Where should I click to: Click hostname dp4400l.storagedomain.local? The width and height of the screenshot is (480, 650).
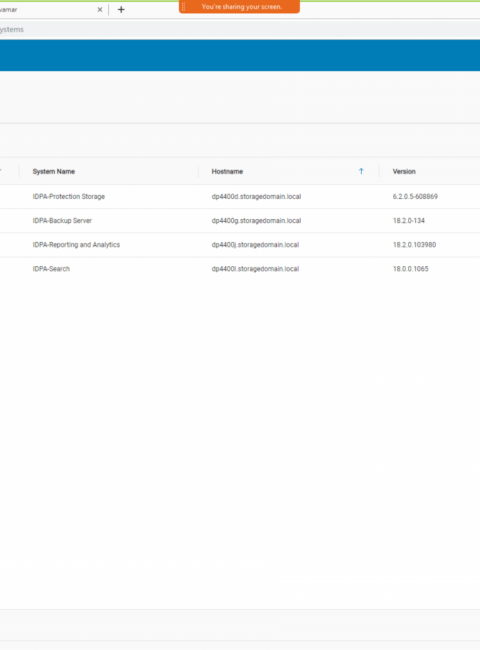click(x=255, y=269)
